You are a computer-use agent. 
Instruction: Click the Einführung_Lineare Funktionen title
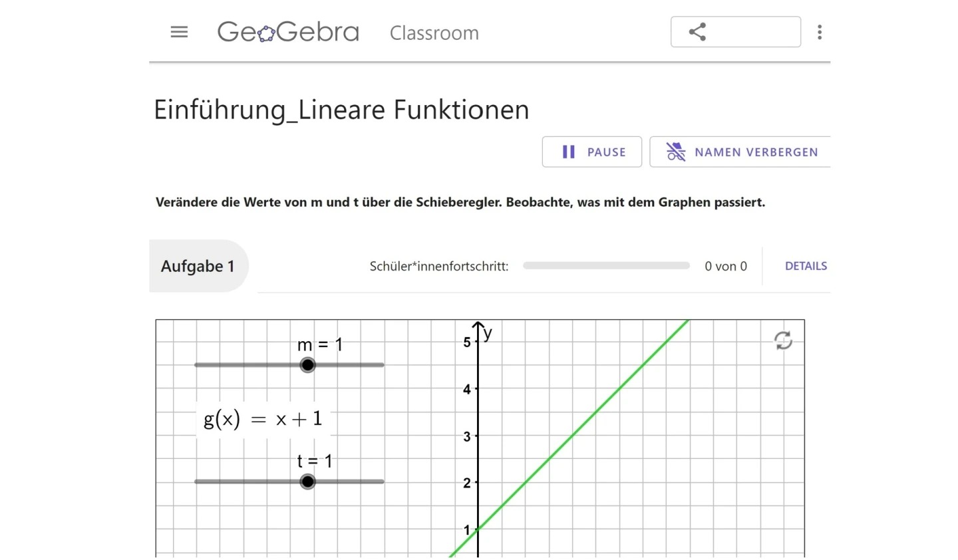tap(341, 110)
